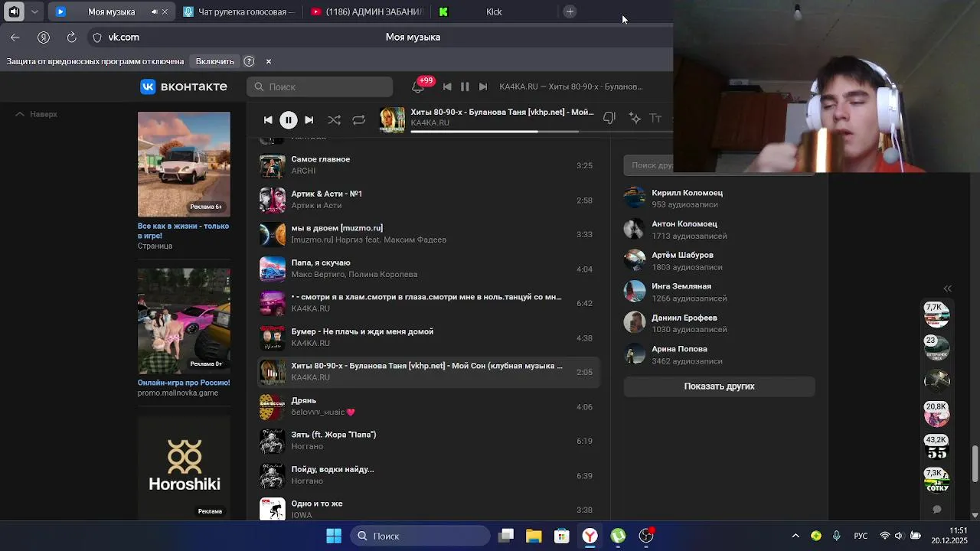This screenshot has width=980, height=551.
Task: Show hidden tray icons
Action: tap(795, 536)
